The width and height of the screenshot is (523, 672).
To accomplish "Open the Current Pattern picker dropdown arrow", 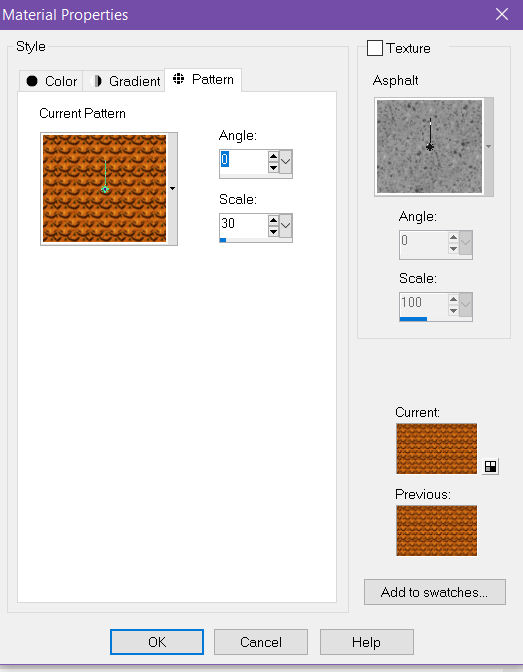I will [172, 189].
